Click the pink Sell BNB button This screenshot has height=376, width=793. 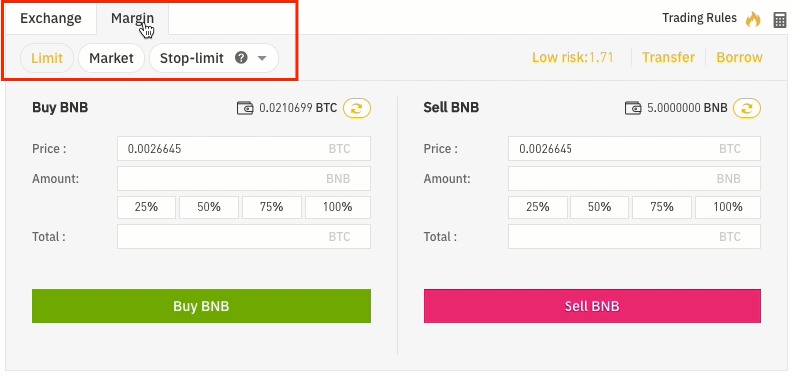click(592, 306)
